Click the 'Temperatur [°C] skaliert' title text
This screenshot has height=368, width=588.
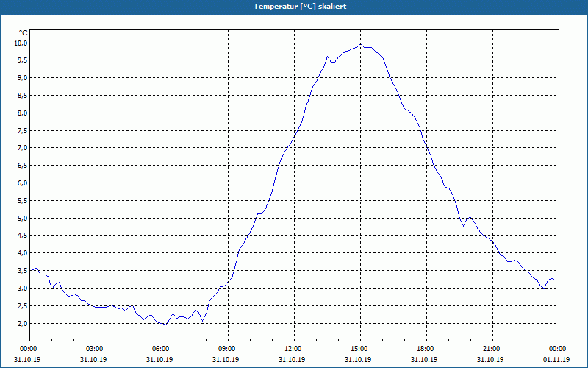[300, 7]
